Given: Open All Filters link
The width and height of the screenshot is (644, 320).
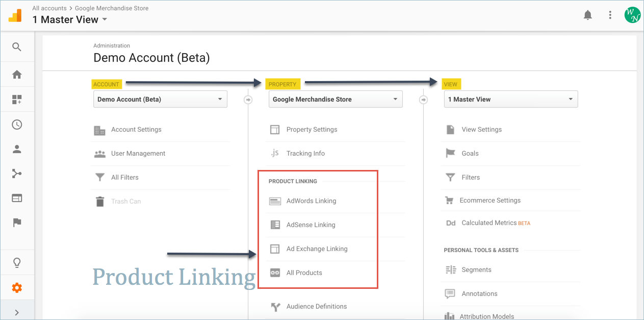Looking at the screenshot, I should (x=125, y=178).
